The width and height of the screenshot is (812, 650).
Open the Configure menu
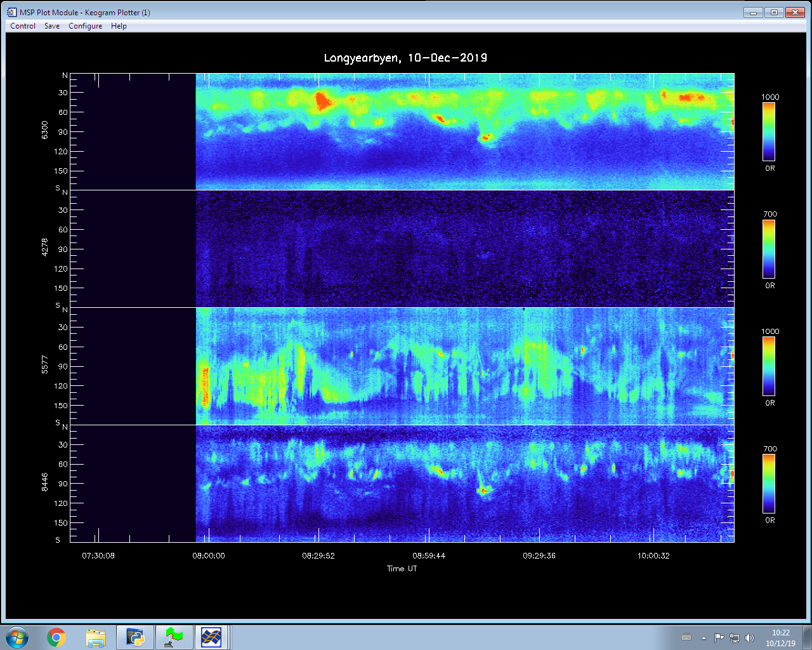(85, 26)
